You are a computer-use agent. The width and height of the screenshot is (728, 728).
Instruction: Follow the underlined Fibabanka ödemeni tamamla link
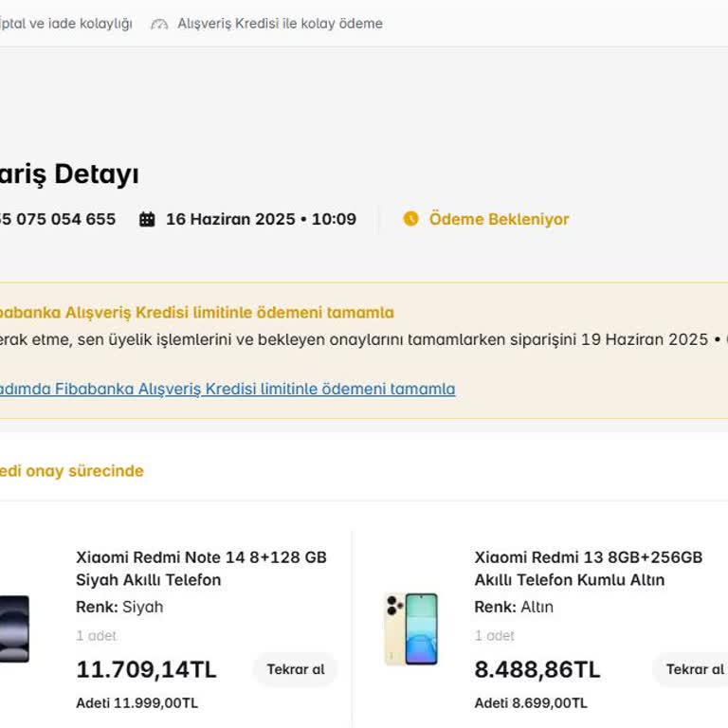pyautogui.click(x=226, y=389)
